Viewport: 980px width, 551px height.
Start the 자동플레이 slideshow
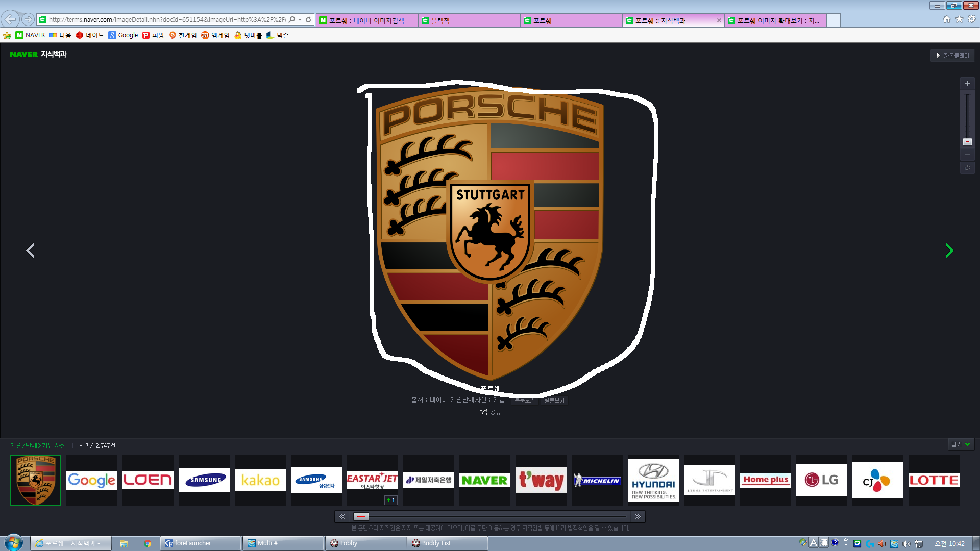[952, 56]
